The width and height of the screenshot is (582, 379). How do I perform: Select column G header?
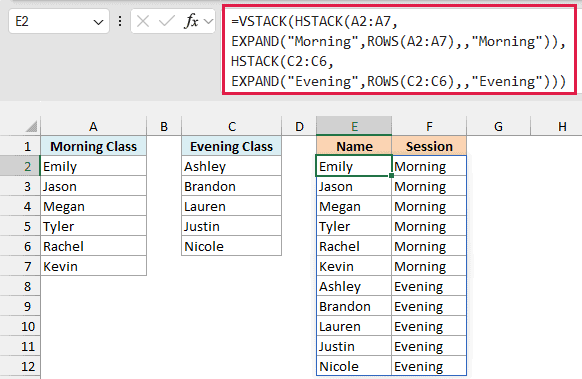(x=498, y=127)
